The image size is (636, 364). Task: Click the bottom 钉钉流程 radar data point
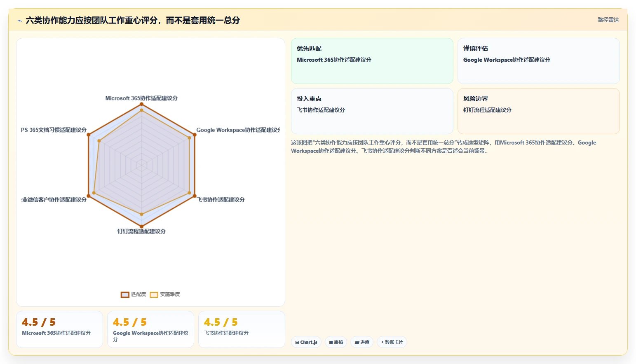(x=141, y=226)
